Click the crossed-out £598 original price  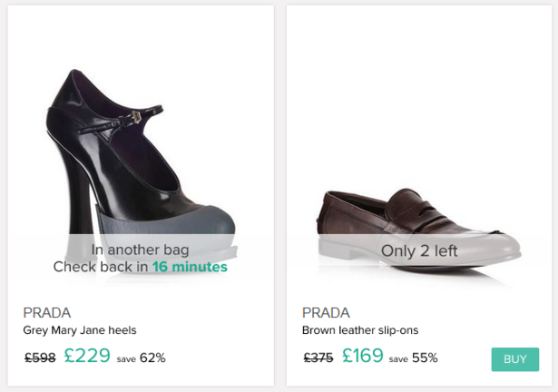pyautogui.click(x=40, y=358)
